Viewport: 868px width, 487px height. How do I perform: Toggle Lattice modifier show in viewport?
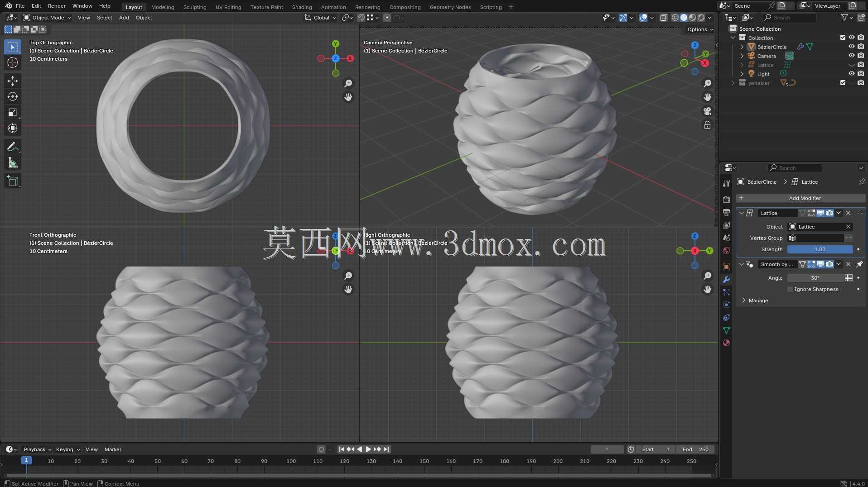point(820,213)
